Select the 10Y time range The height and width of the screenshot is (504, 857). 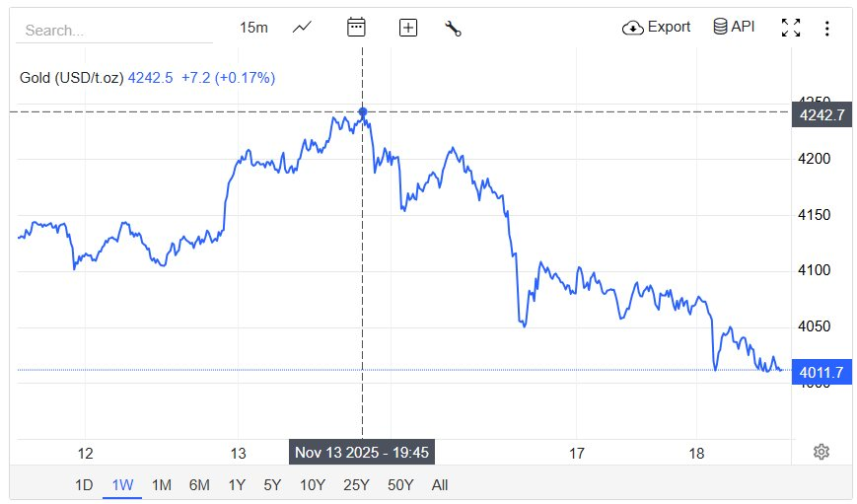(x=312, y=485)
